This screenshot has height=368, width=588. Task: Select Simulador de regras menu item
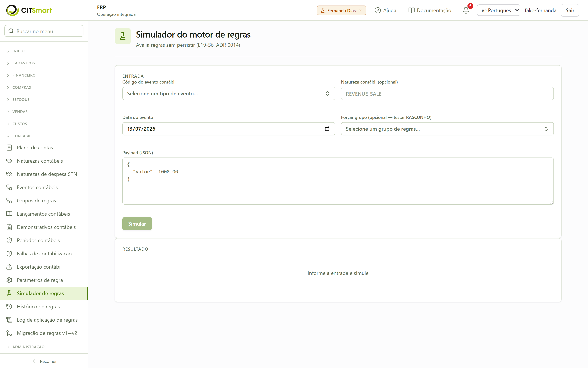[x=44, y=293]
